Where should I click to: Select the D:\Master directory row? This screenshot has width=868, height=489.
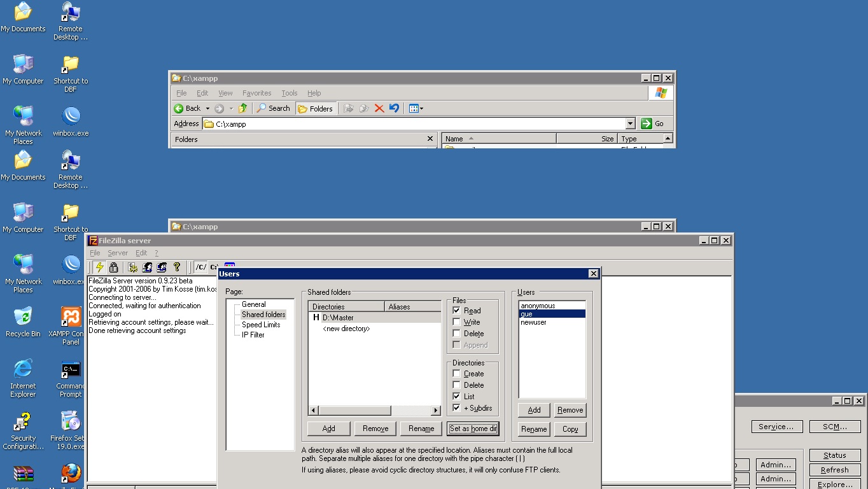coord(374,317)
